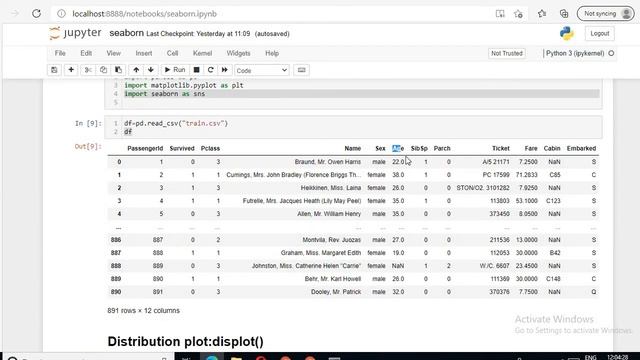Add this page to favorites star icon
Screen dimensions: 640x360
[x=518, y=14]
